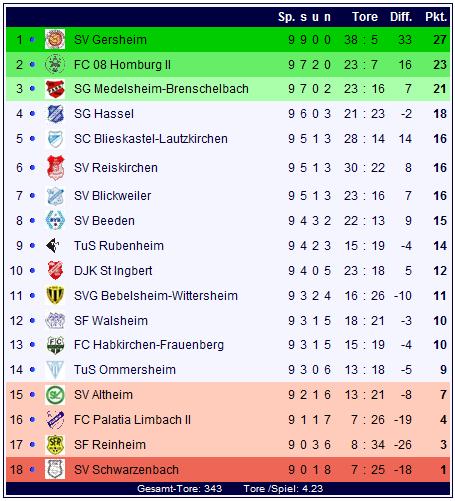Click the Pkt. column header
455x501 pixels.
click(436, 17)
